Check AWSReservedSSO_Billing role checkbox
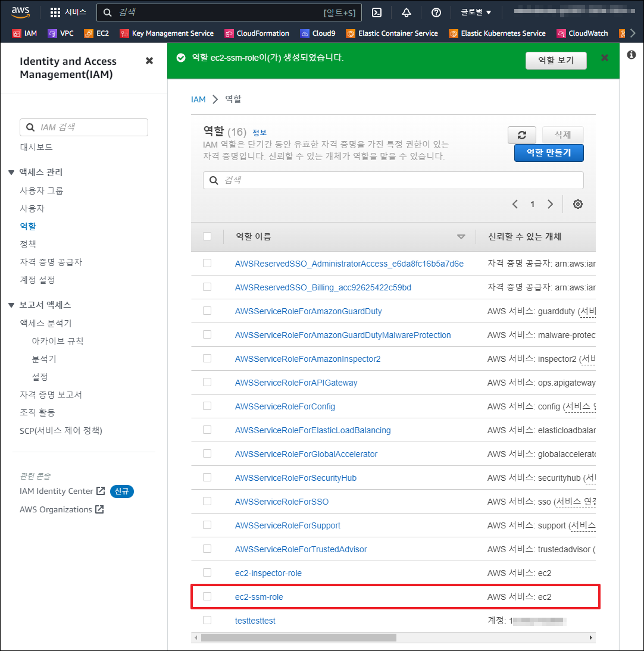 [x=207, y=287]
